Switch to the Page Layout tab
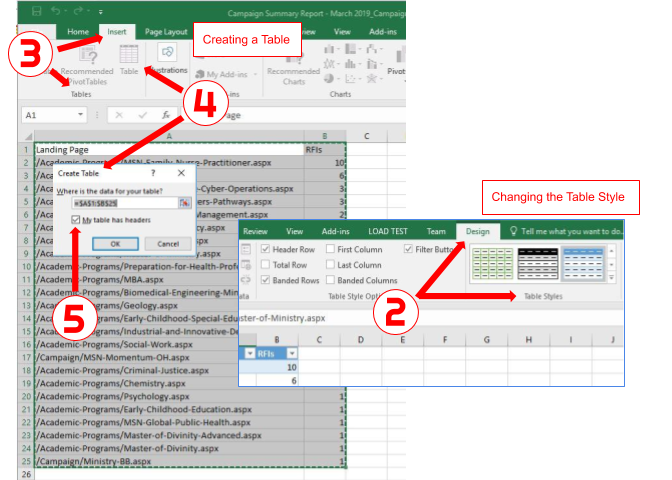This screenshot has height=480, width=672. (166, 32)
